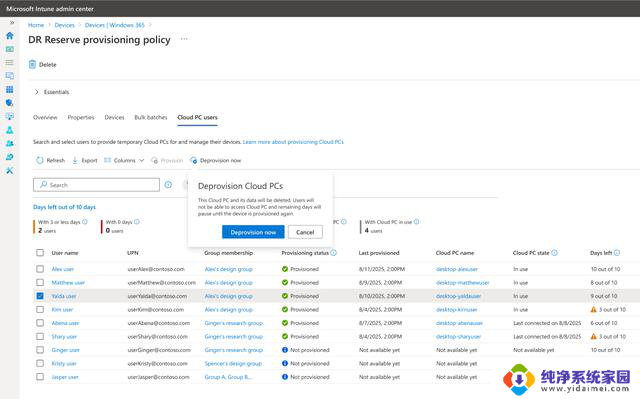Sort by the Last provisioned column header

379,253
